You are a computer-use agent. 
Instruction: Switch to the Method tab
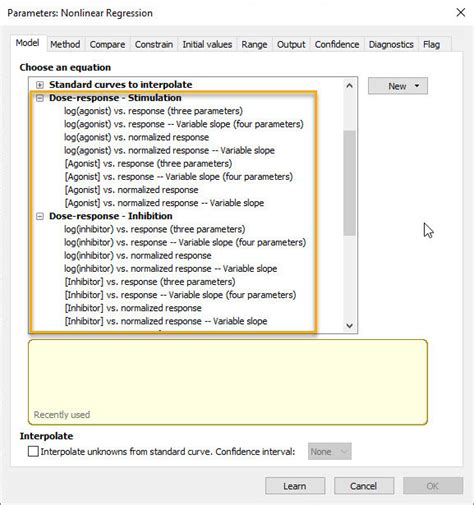coord(65,44)
